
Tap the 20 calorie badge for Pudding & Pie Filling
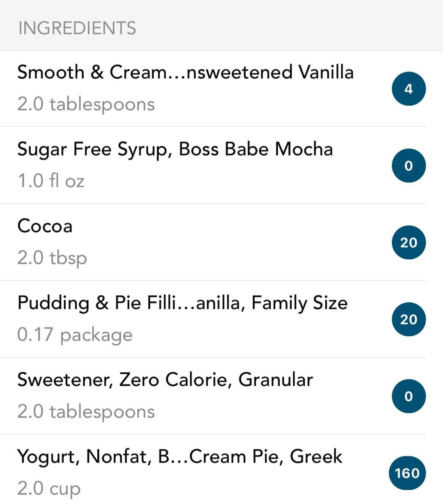pyautogui.click(x=409, y=319)
